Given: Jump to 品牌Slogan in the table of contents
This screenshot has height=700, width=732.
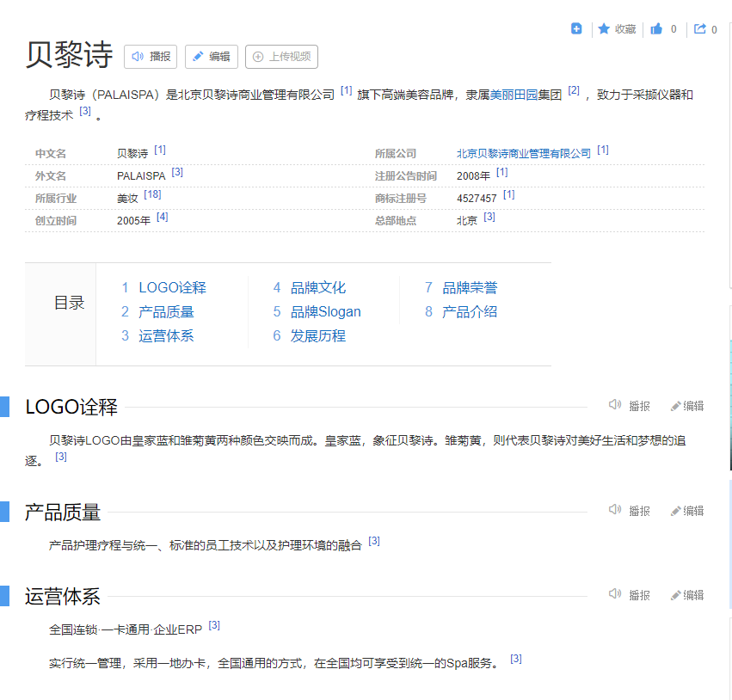Looking at the screenshot, I should tap(325, 312).
